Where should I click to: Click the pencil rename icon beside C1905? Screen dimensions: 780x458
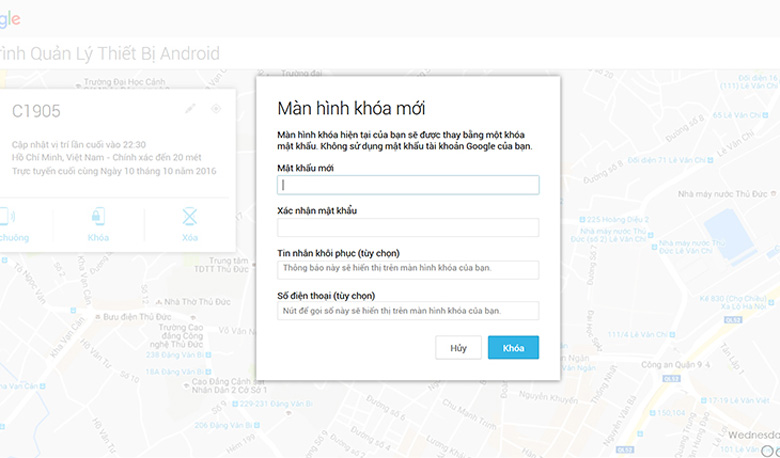click(x=191, y=109)
